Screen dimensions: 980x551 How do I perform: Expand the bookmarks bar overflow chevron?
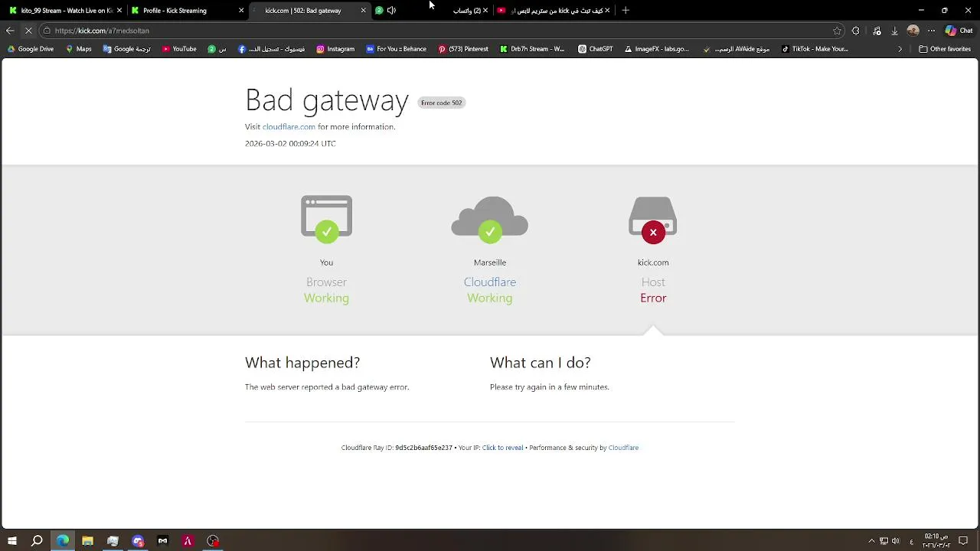point(900,49)
